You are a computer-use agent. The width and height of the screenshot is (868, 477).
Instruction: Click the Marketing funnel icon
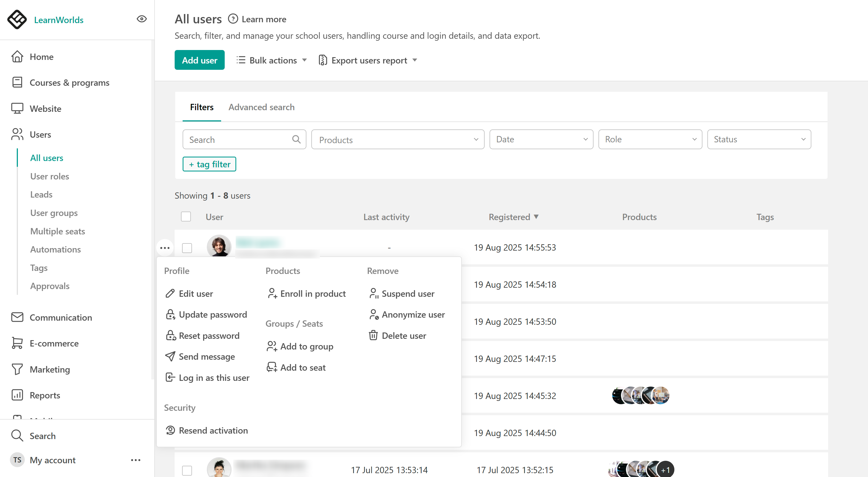point(17,369)
